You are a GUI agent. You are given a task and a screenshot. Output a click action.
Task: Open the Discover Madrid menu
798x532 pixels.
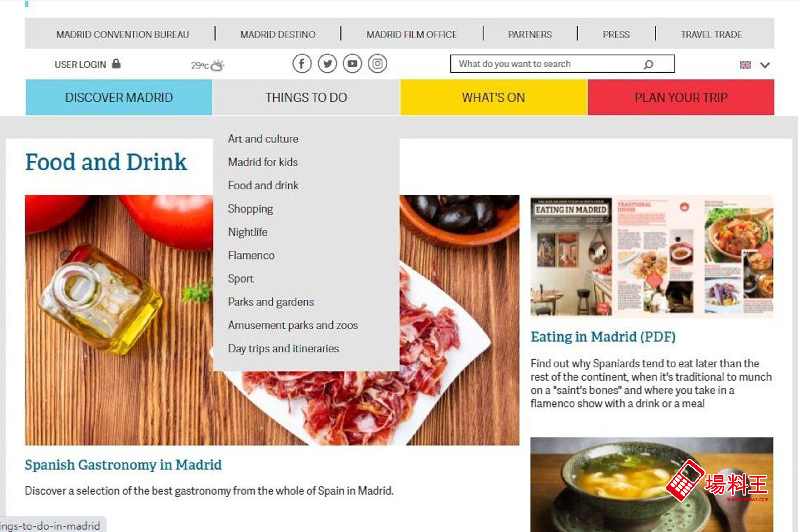(119, 98)
